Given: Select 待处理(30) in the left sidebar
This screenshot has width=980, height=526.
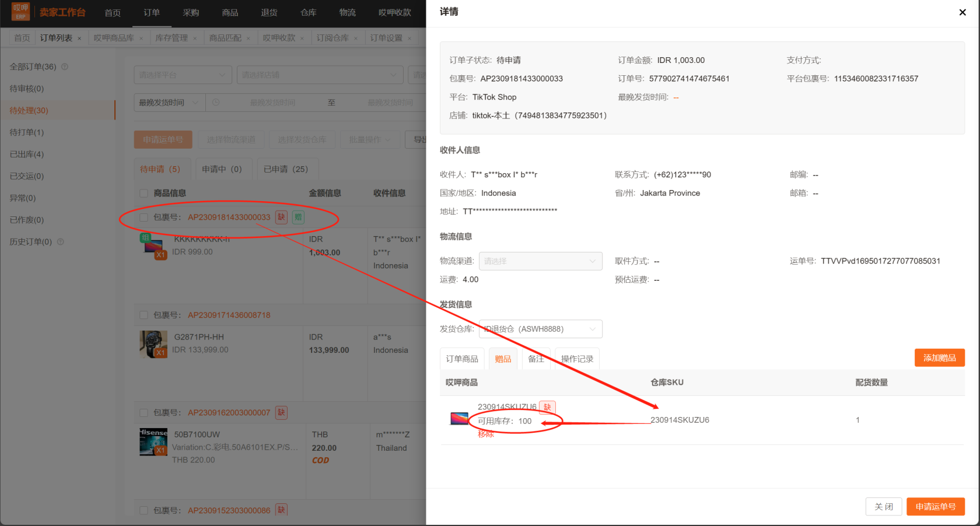Looking at the screenshot, I should pyautogui.click(x=57, y=110).
